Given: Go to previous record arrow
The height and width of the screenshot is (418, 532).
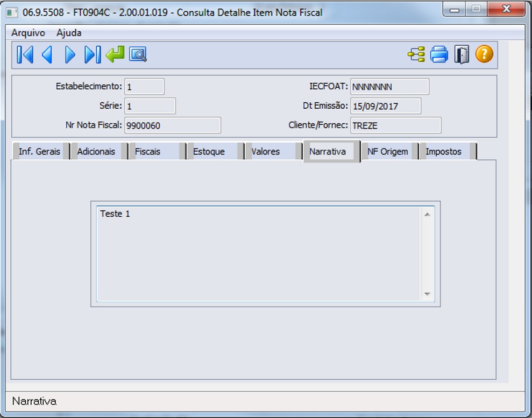Looking at the screenshot, I should 47,54.
